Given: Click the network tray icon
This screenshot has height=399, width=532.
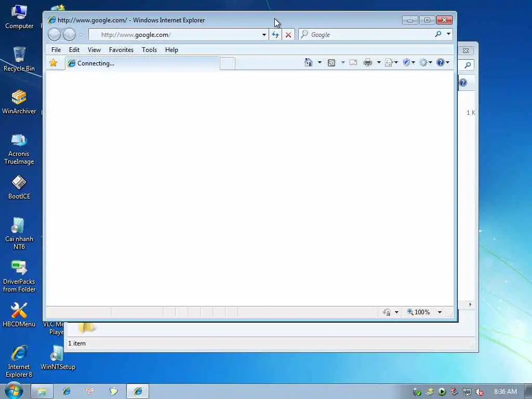Looking at the screenshot, I should [467, 392].
